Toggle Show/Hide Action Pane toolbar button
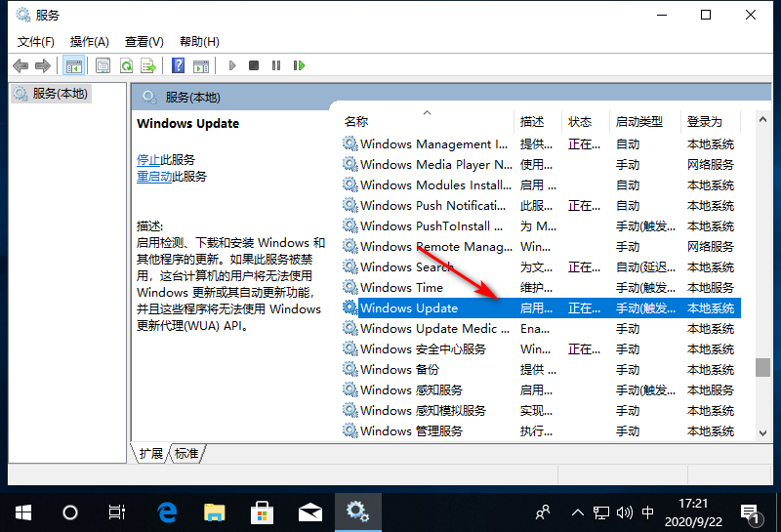Viewport: 781px width, 532px height. tap(201, 65)
